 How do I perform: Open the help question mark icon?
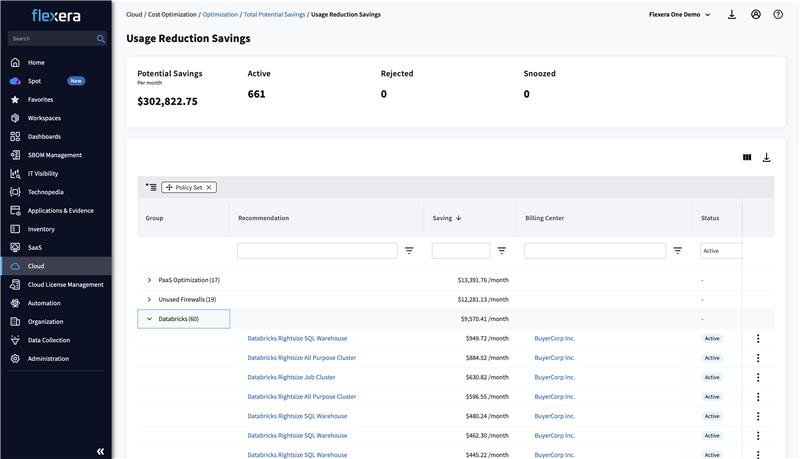(778, 14)
